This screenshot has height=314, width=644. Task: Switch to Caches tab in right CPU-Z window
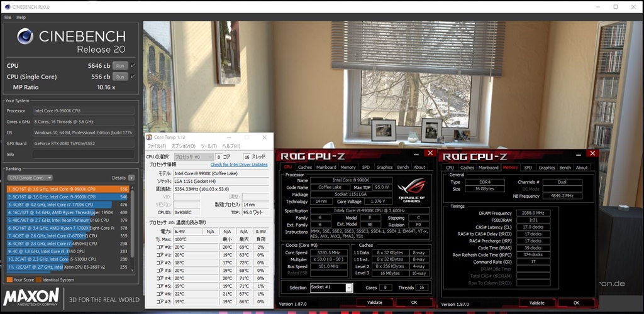pos(467,167)
